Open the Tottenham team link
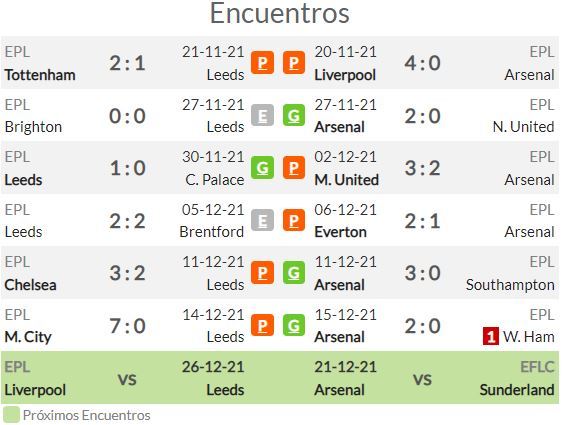Image resolution: width=562 pixels, height=425 pixels. [40, 75]
